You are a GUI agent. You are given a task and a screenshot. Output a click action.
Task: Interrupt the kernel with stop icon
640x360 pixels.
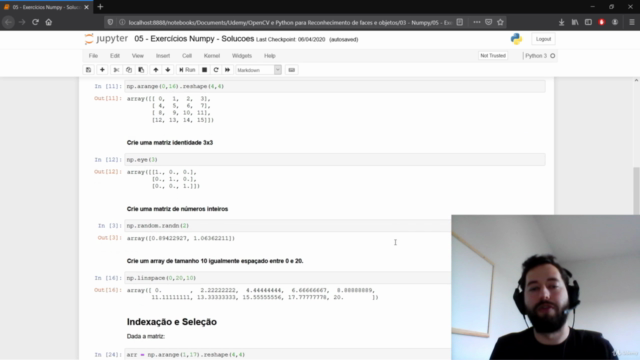204,70
